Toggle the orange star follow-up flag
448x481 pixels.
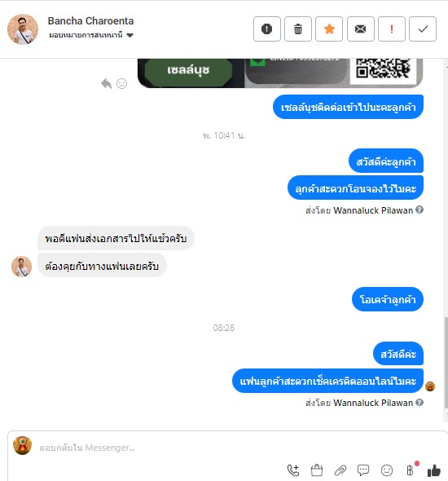coord(329,29)
